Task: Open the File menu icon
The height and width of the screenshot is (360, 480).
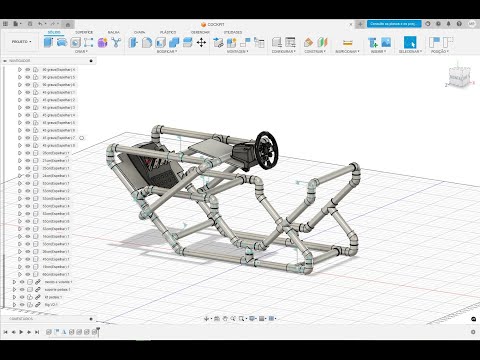Action: pos(16,24)
